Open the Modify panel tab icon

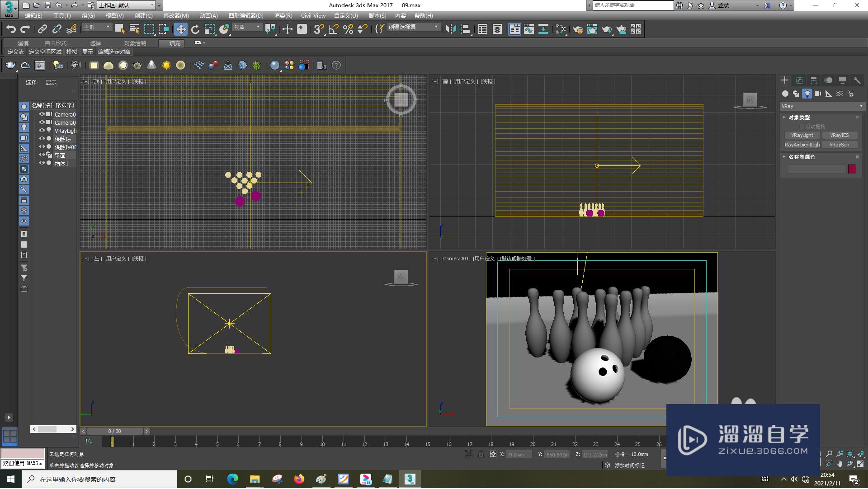(x=799, y=80)
